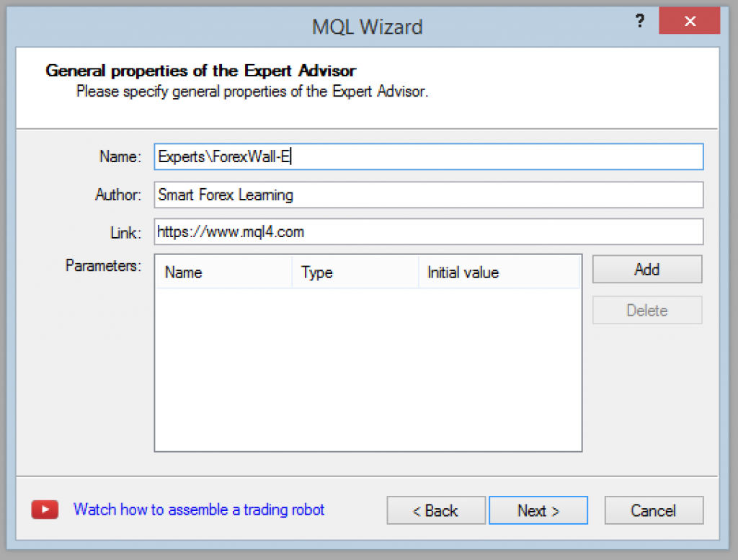
Task: Go to the previous step with Back
Action: point(435,511)
